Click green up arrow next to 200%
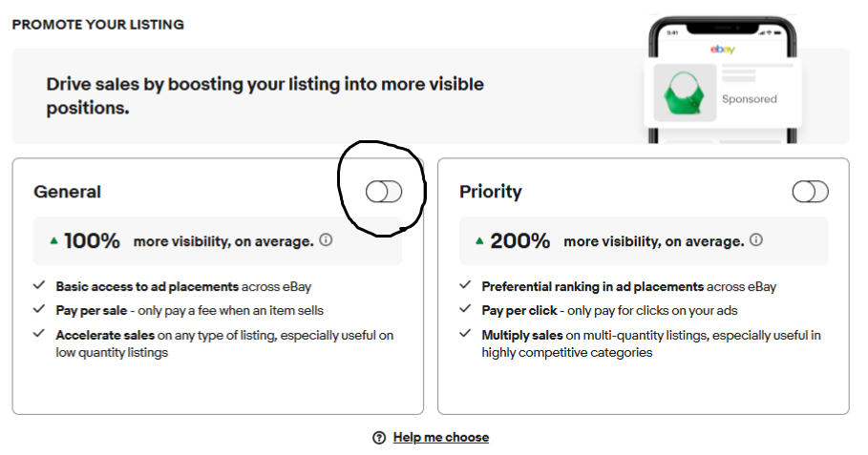This screenshot has height=455, width=868. 479,240
